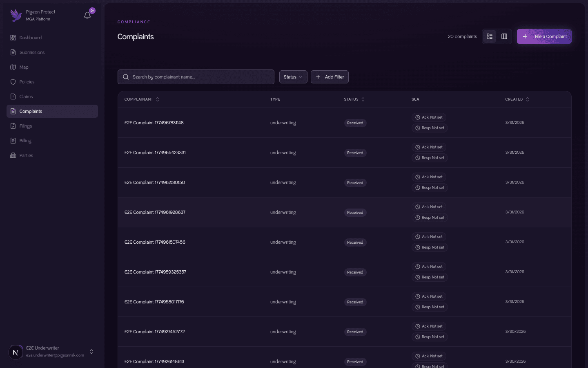Click the Billing icon in sidebar
Screen dimensions: 588x368
point(13,140)
